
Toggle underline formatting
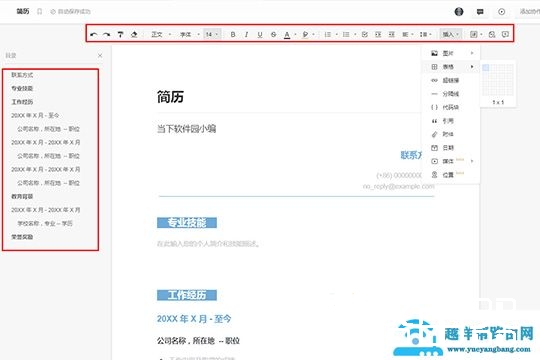click(x=260, y=34)
